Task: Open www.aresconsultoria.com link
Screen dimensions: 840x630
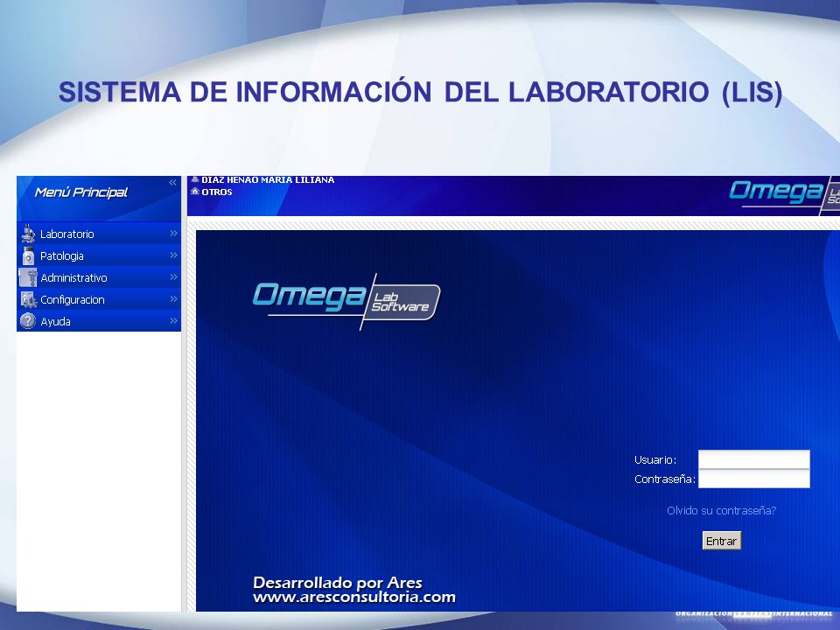Action: [354, 597]
